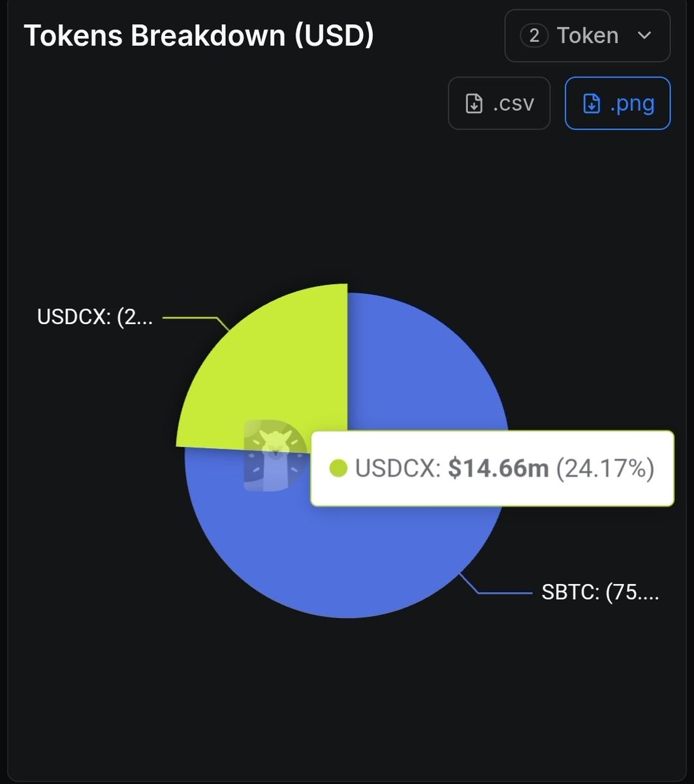Click the $14.66m value in tooltip
The height and width of the screenshot is (784, 694).
pos(498,468)
